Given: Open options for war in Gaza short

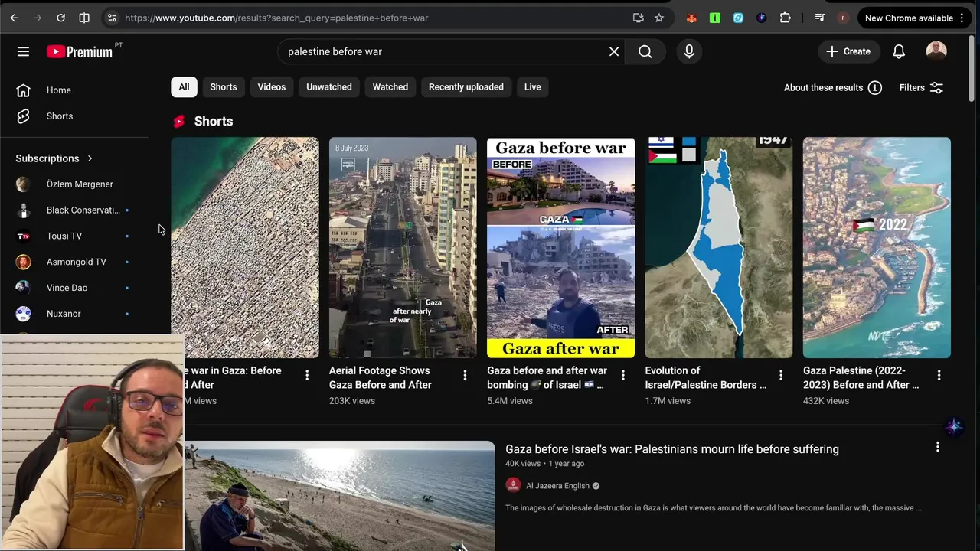Looking at the screenshot, I should pos(307,375).
